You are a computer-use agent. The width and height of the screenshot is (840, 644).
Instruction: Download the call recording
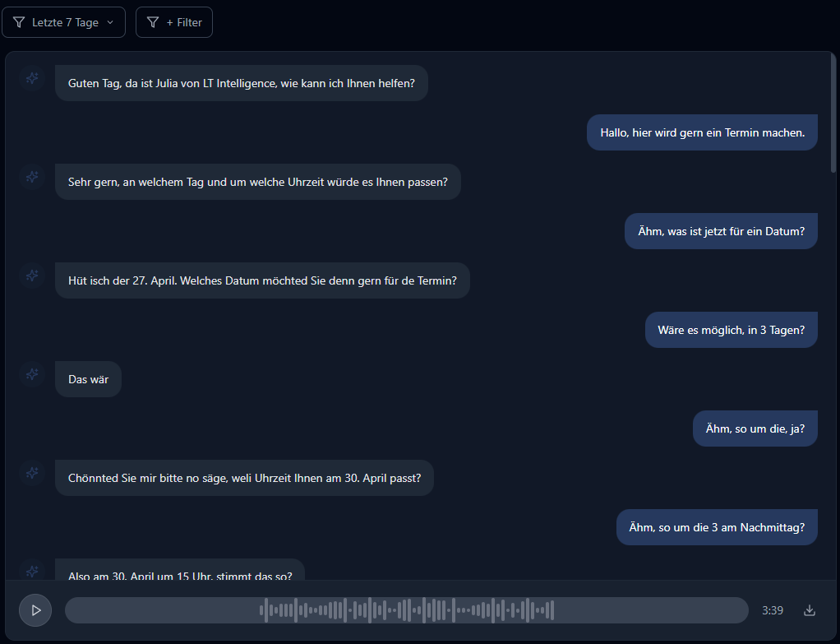pyautogui.click(x=810, y=610)
